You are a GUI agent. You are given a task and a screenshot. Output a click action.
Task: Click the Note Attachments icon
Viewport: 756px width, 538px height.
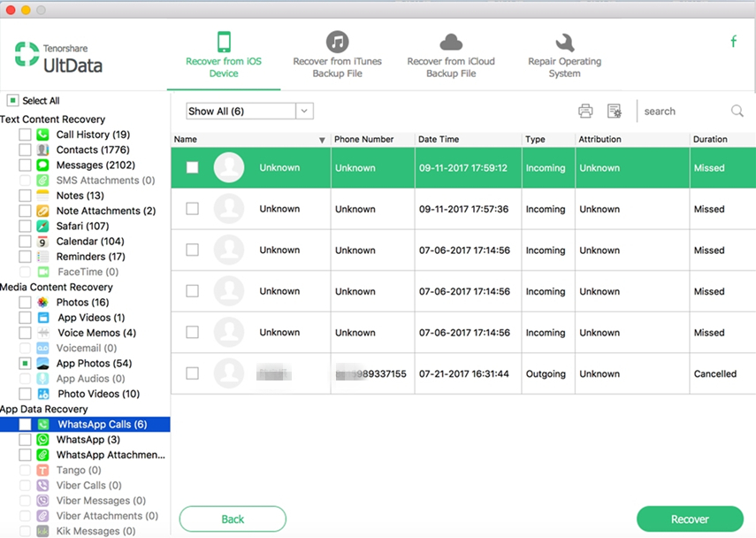[x=43, y=211]
